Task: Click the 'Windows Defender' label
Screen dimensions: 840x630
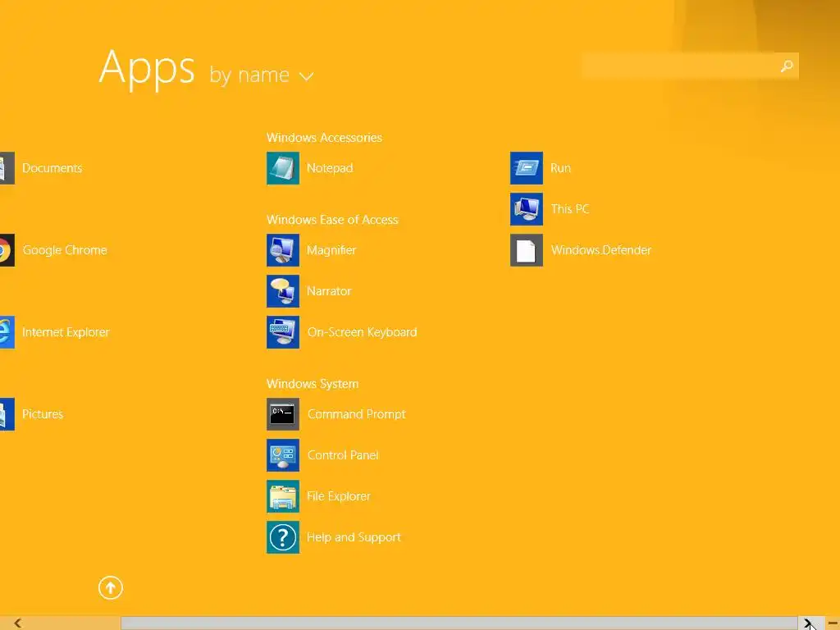Action: (601, 250)
